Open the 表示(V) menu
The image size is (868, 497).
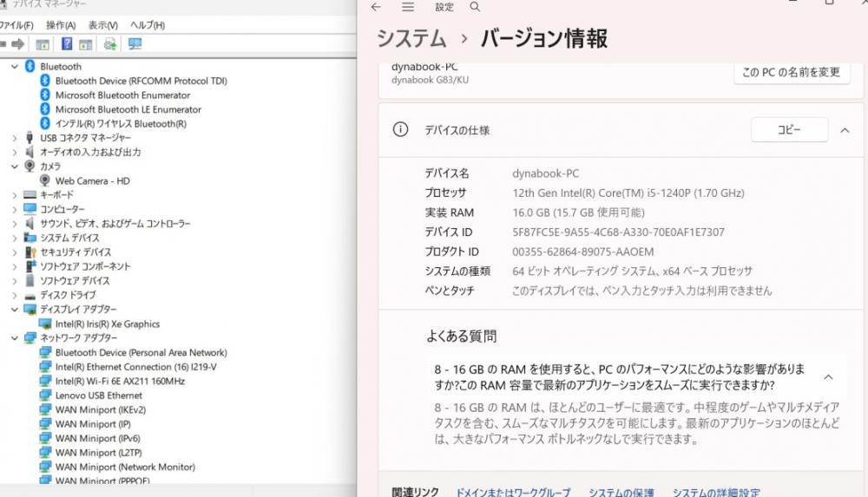[x=103, y=25]
